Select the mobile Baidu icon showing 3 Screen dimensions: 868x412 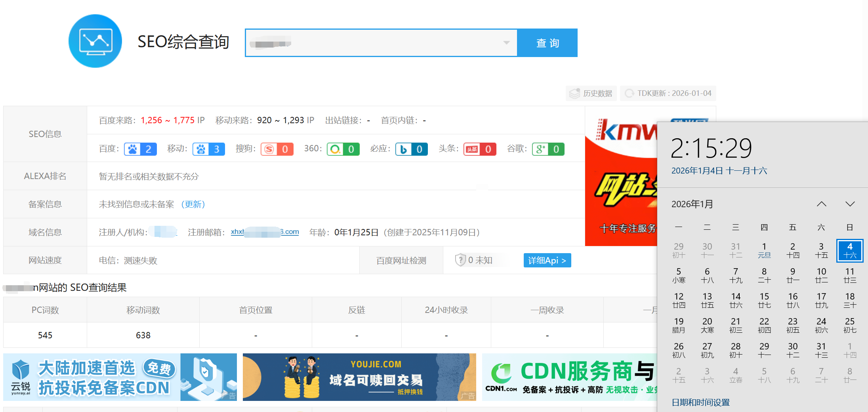click(x=208, y=149)
